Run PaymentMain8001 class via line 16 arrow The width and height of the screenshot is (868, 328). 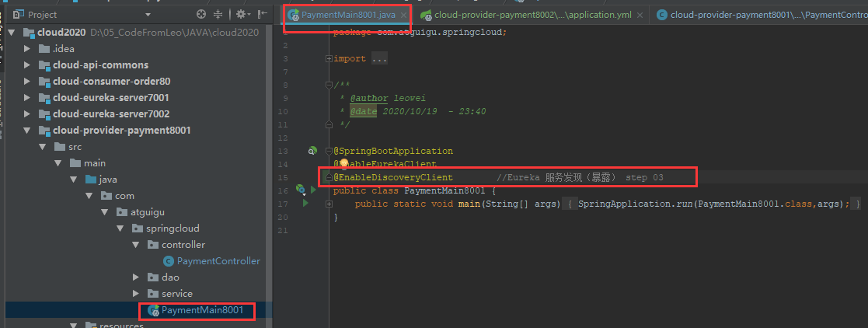(x=313, y=190)
